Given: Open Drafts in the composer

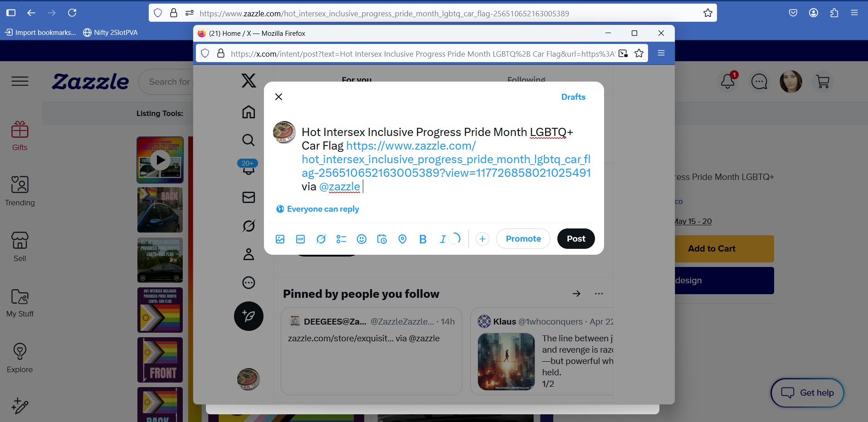Looking at the screenshot, I should coord(573,97).
